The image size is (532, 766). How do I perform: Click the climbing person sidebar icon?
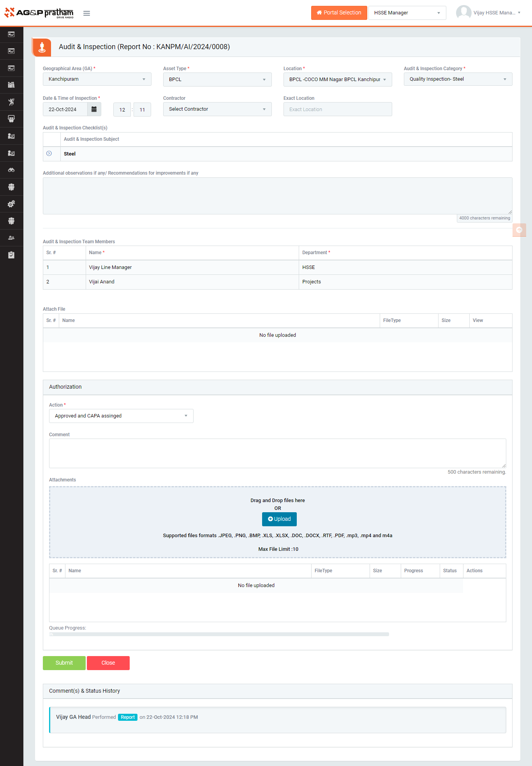(11, 102)
